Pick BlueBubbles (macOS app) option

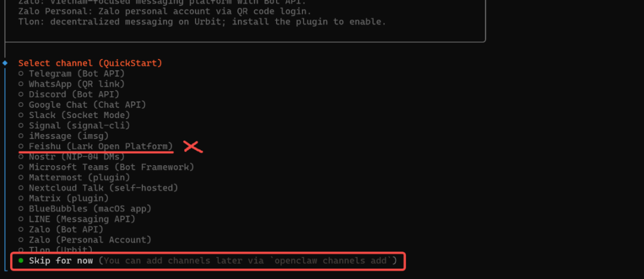(85, 208)
